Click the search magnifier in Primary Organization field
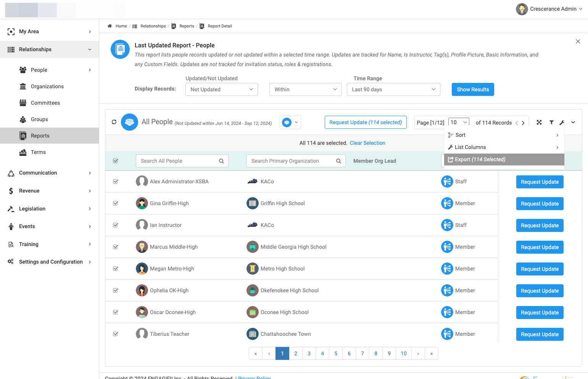The image size is (588, 379). [338, 161]
